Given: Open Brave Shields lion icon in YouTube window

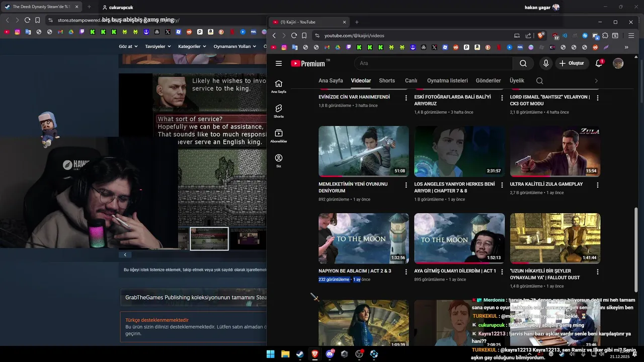Looking at the screenshot, I should [x=541, y=36].
